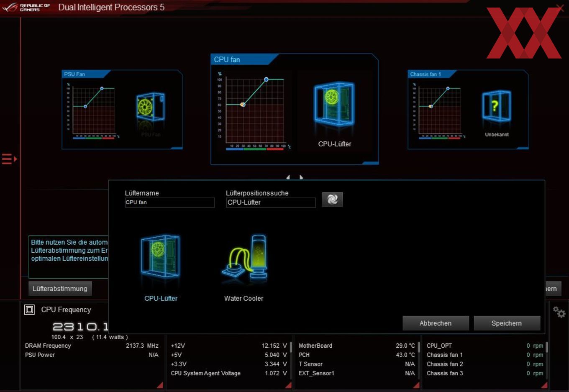
Task: Click the +3.3V voltage row
Action: [x=229, y=364]
